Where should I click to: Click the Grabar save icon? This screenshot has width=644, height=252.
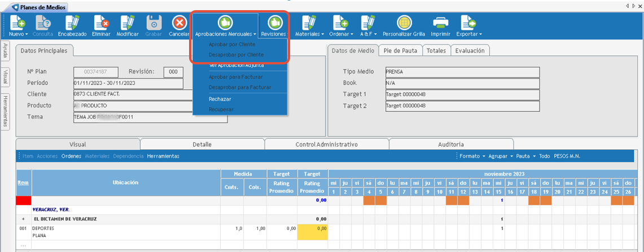[x=154, y=22]
